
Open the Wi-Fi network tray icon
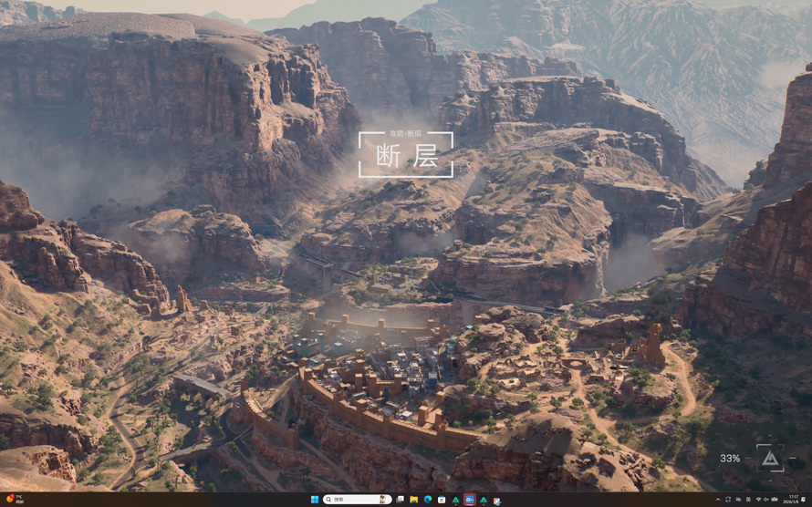759,499
